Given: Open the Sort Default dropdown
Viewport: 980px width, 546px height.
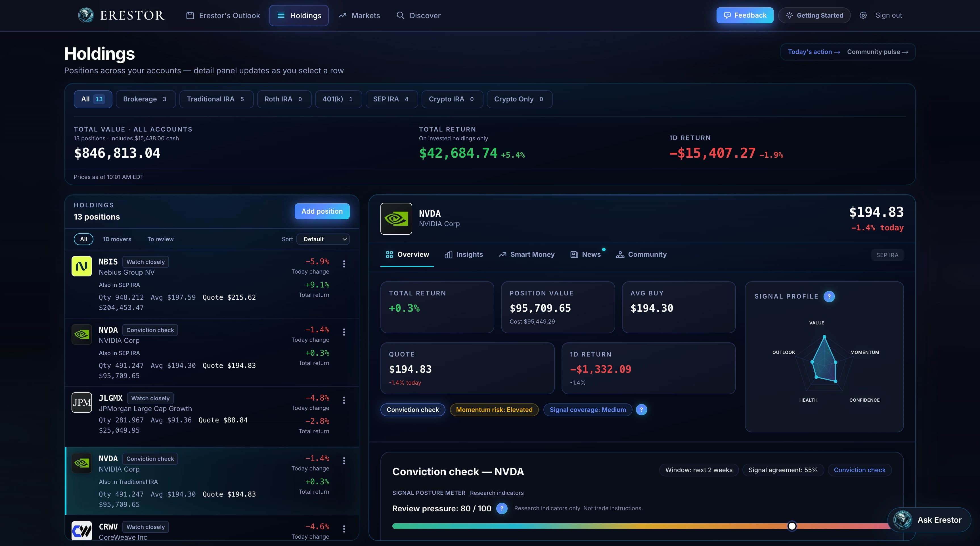Looking at the screenshot, I should (323, 239).
